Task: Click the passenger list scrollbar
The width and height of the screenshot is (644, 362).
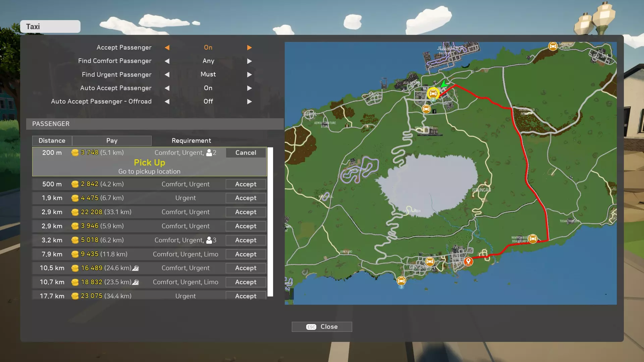Action: click(270, 221)
